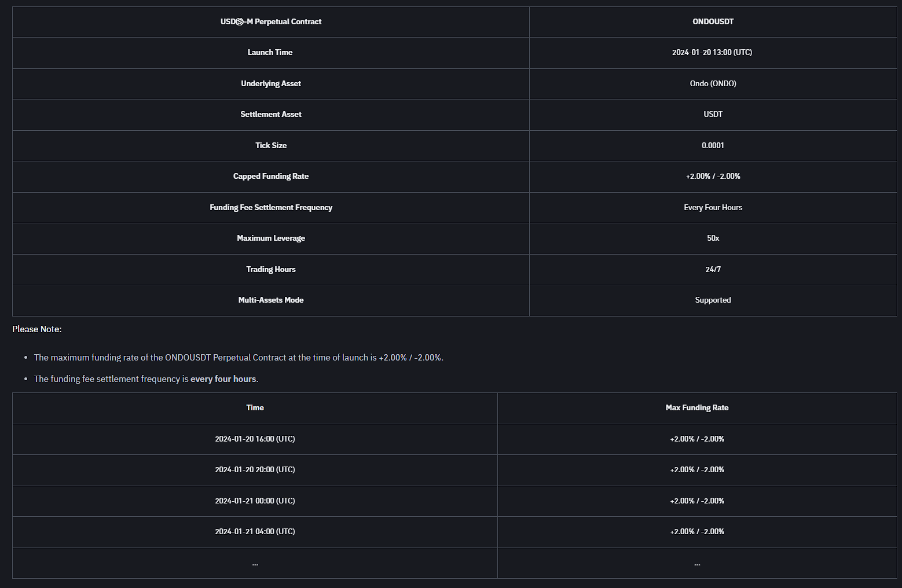
Task: Click the Please Note heading
Action: pos(37,329)
